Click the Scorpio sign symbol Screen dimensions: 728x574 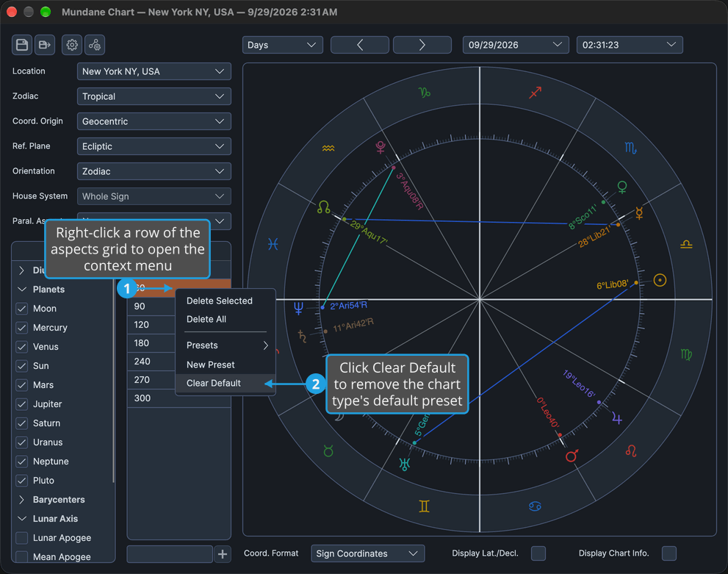tap(630, 148)
